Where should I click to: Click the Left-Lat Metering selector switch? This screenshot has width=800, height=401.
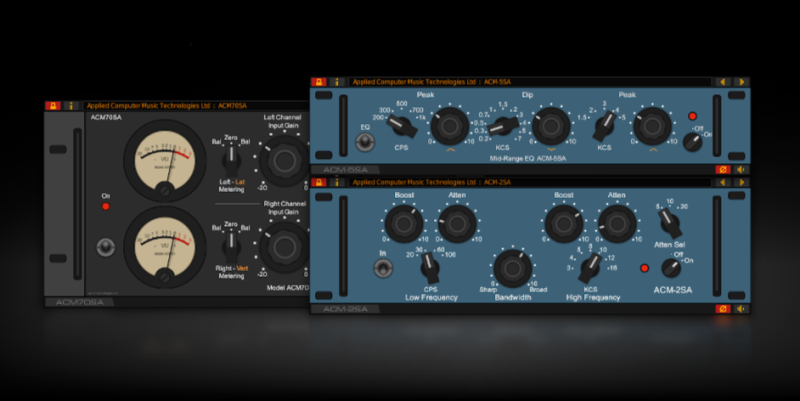[231, 160]
